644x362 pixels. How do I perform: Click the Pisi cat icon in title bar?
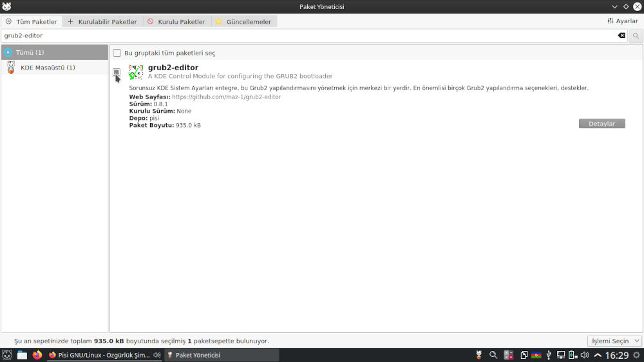(x=6, y=6)
